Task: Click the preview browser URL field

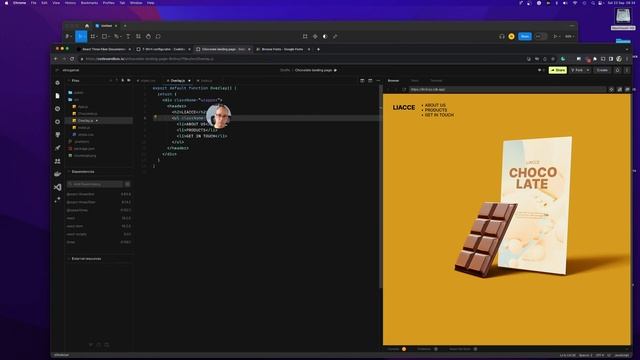Action: coord(507,89)
